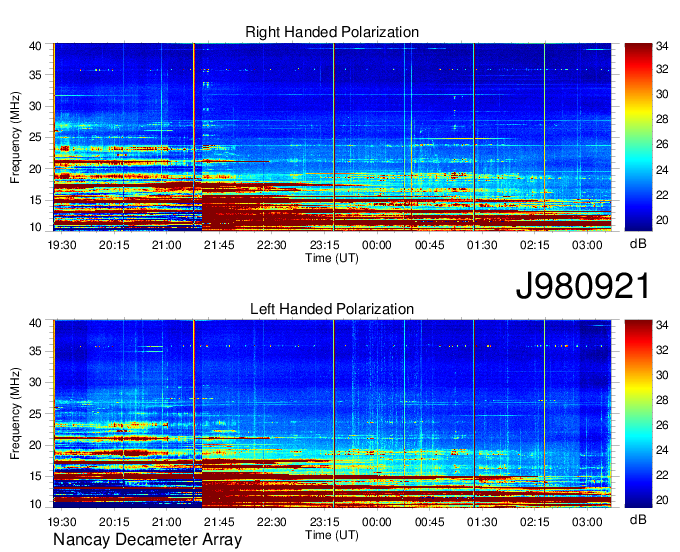Click the color scale bar beside the Left Handed plot
The image size is (680, 552).
pos(638,414)
